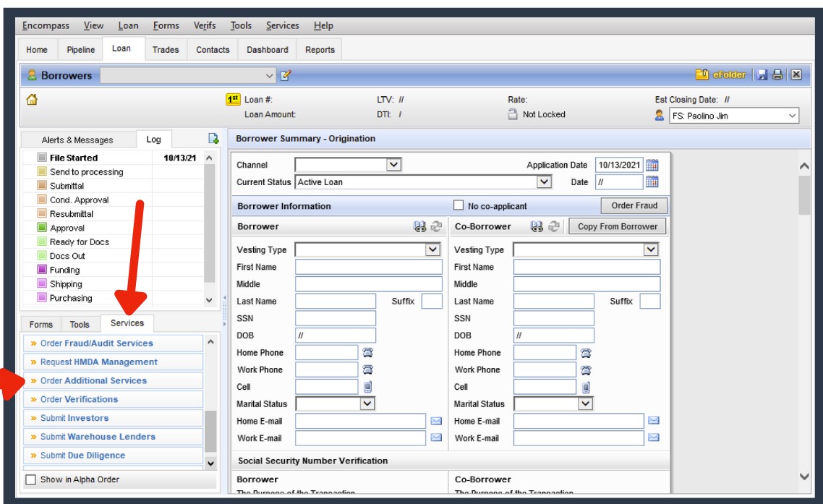Viewport: 823px width, 504px height.
Task: Click Co-Borrower Home E-mail envelope icon
Action: [654, 421]
